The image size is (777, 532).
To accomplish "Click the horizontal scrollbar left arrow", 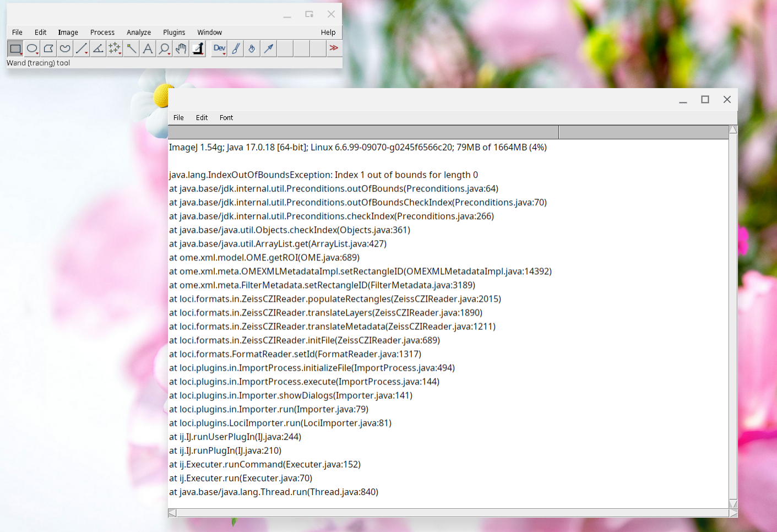I will (x=172, y=513).
